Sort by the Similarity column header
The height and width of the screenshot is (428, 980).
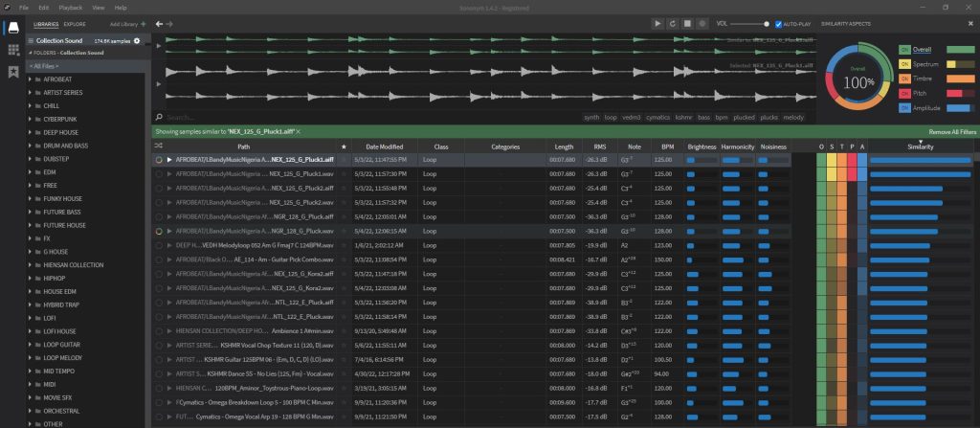click(x=920, y=146)
